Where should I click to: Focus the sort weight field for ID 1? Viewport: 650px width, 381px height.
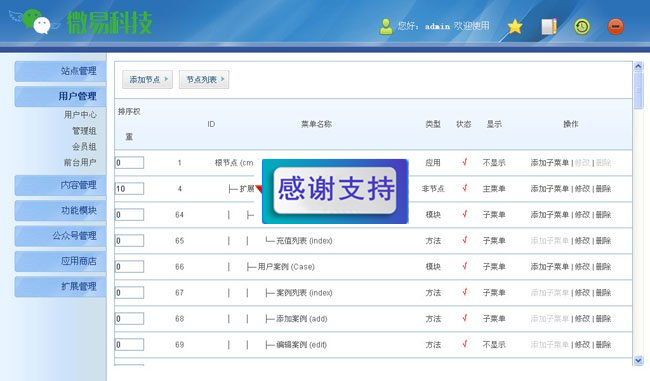coord(129,163)
